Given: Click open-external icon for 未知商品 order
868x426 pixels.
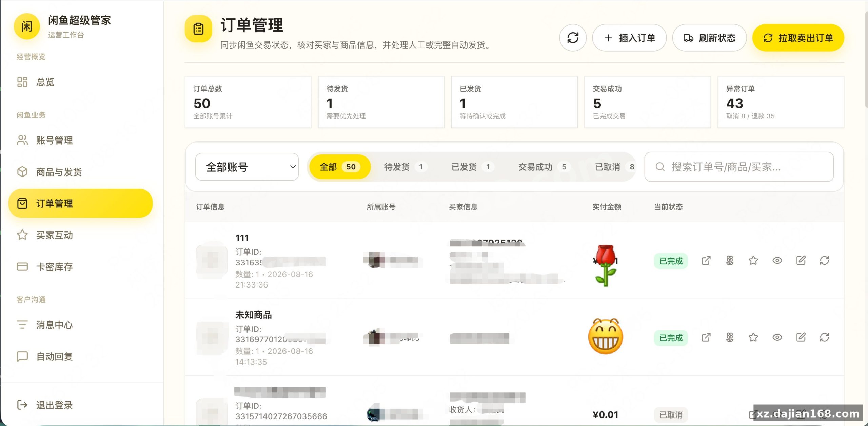Looking at the screenshot, I should pyautogui.click(x=706, y=337).
